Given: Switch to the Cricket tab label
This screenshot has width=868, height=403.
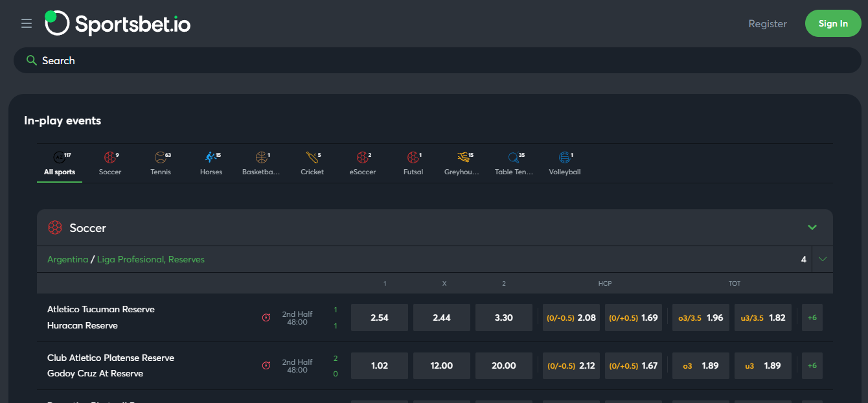Looking at the screenshot, I should pos(312,172).
